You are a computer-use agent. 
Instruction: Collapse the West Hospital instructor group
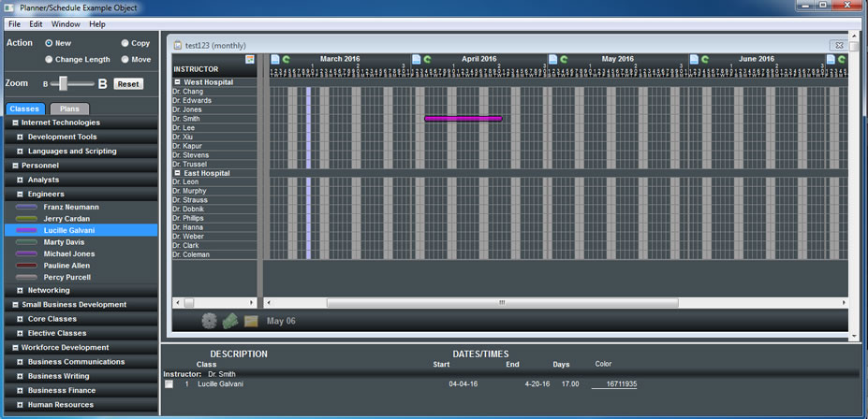178,82
